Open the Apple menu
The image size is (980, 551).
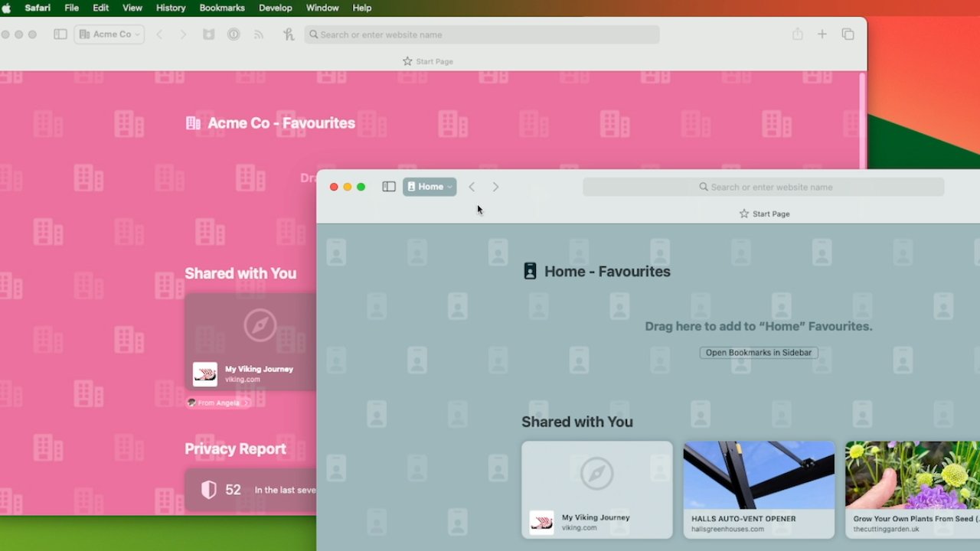point(7,8)
